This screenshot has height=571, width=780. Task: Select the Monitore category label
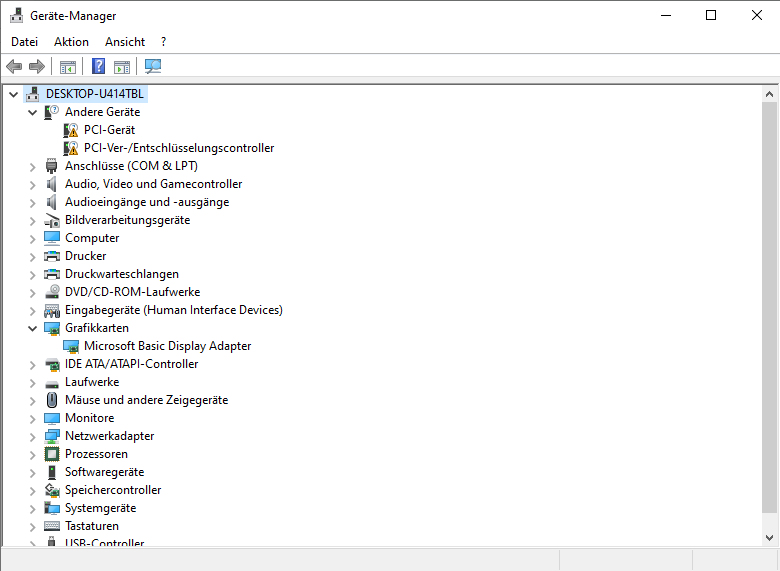click(x=90, y=418)
